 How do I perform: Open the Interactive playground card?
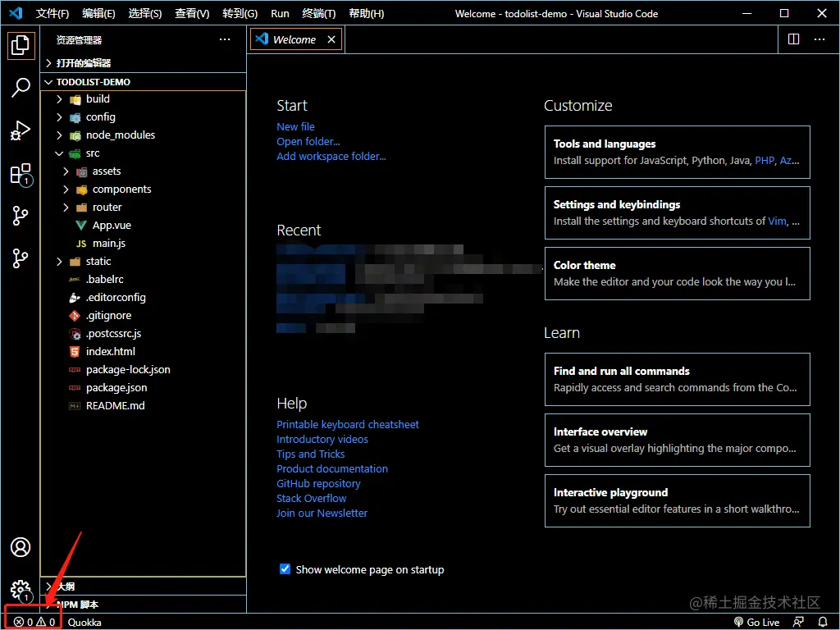click(x=677, y=501)
